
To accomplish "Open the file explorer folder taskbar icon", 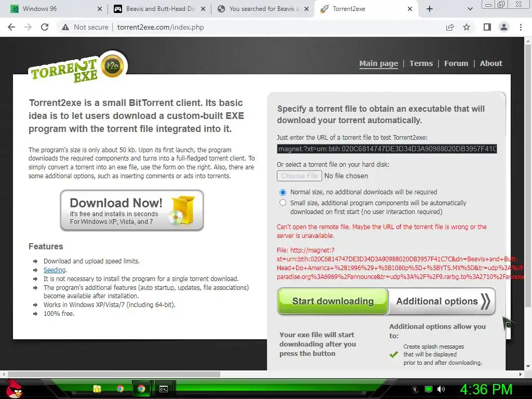I will (97, 389).
